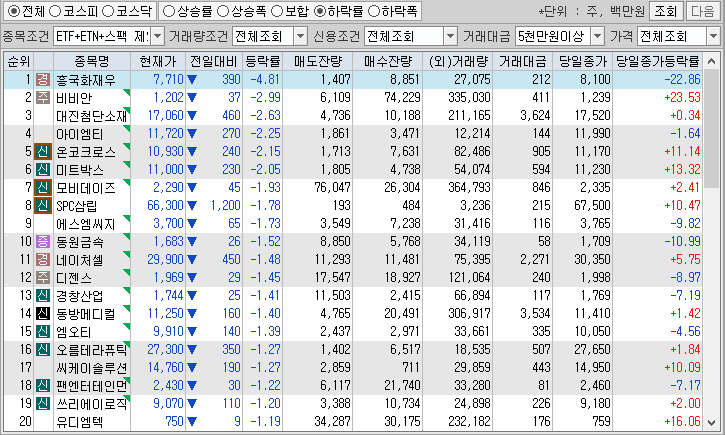Click the down arrow in 유디엠텍 row
The image size is (725, 435).
tap(191, 422)
